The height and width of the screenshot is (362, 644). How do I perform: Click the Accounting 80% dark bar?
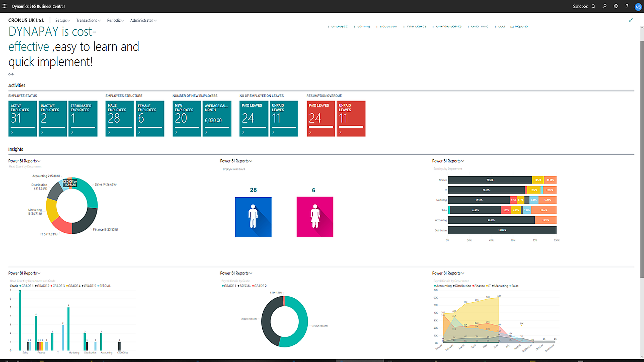(x=491, y=220)
